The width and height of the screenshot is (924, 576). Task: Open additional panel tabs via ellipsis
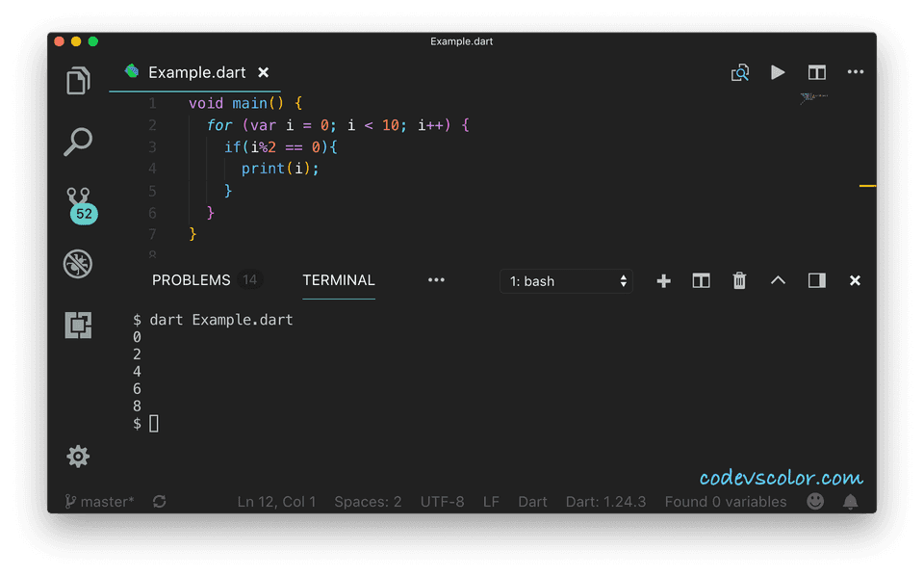[436, 280]
